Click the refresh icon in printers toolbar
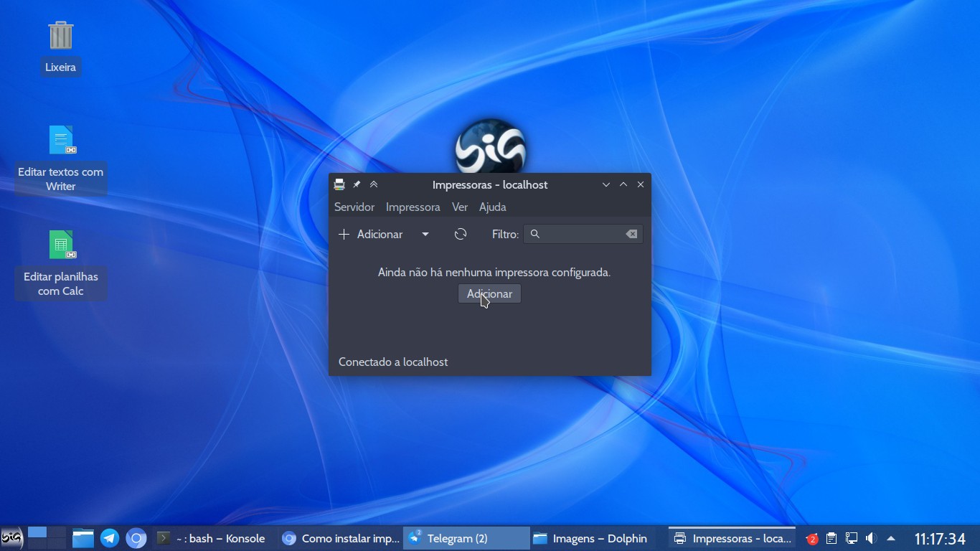The height and width of the screenshot is (551, 980). pos(461,234)
